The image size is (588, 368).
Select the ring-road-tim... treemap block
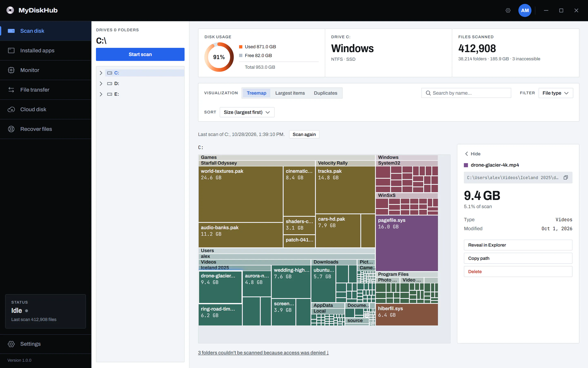click(220, 315)
